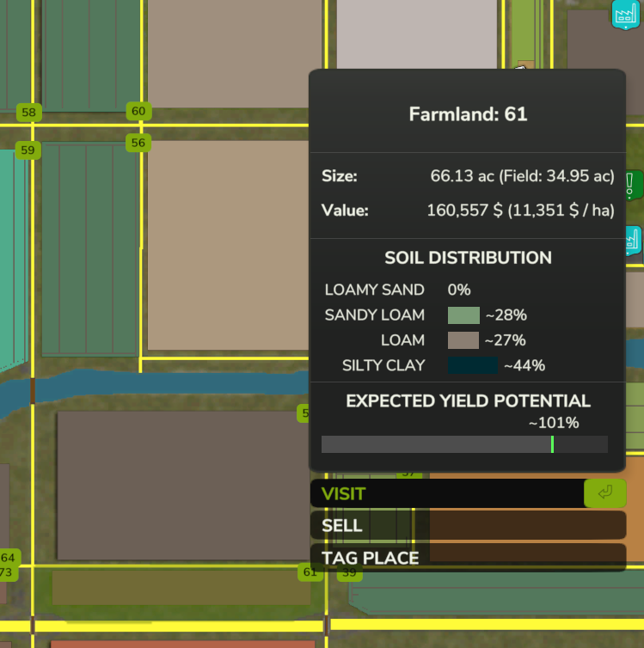Select farmland marker 39
The height and width of the screenshot is (648, 644).
349,572
